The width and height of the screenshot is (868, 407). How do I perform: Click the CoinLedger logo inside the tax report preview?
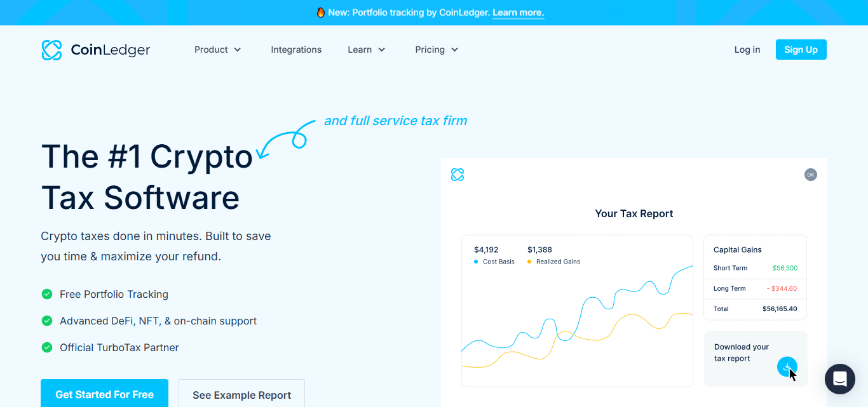(x=458, y=175)
